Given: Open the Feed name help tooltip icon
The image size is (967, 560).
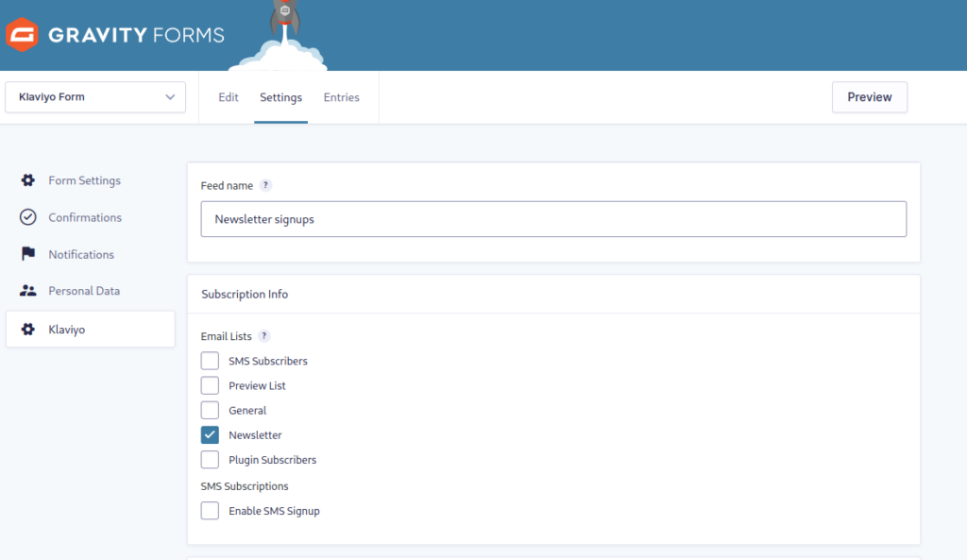Looking at the screenshot, I should click(265, 185).
